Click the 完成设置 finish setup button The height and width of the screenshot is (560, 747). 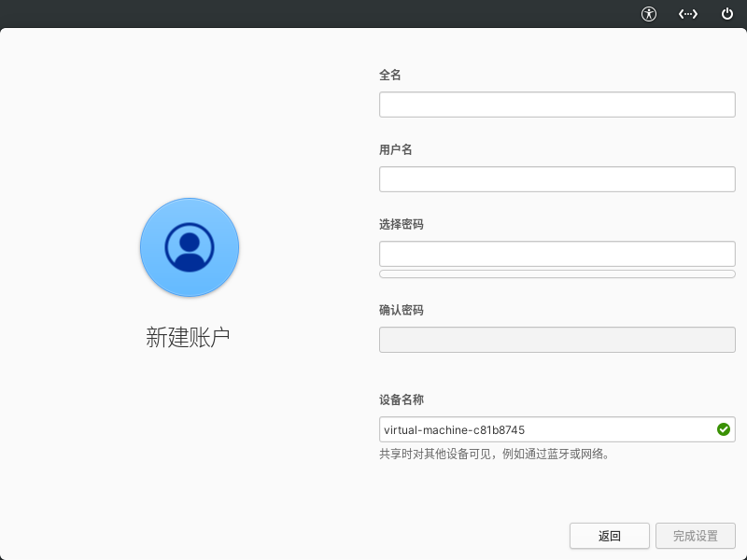pos(695,536)
